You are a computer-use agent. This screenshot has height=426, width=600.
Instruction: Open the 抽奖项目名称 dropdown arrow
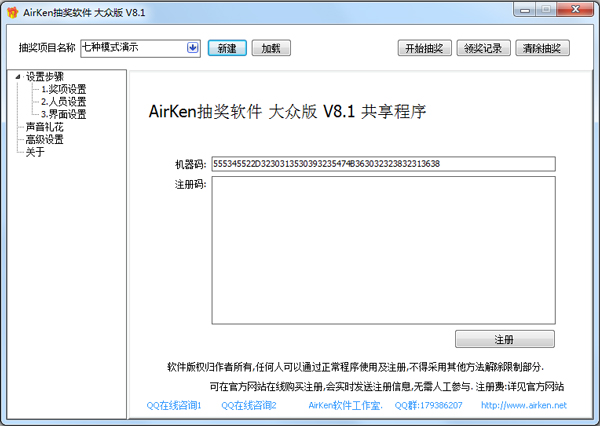(192, 48)
